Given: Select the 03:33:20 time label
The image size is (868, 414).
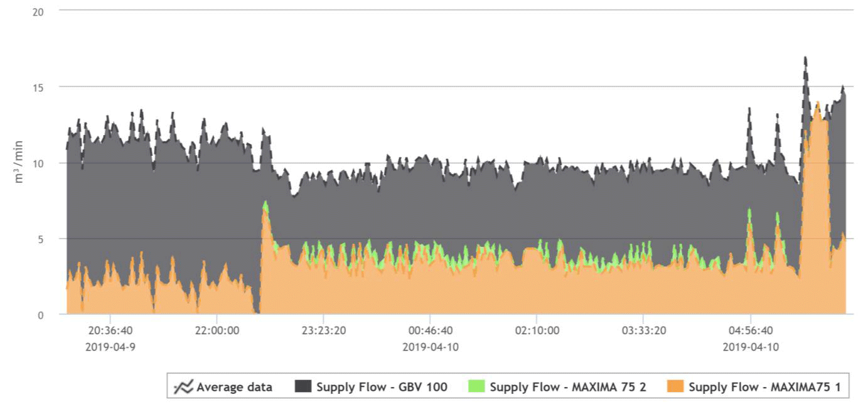Looking at the screenshot, I should (x=643, y=330).
